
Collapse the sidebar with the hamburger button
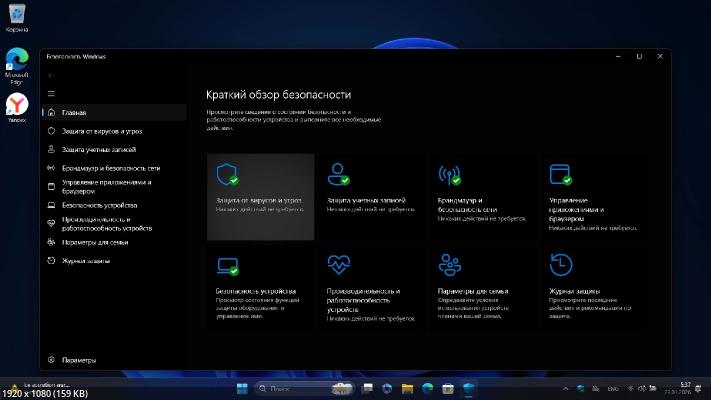click(x=51, y=94)
